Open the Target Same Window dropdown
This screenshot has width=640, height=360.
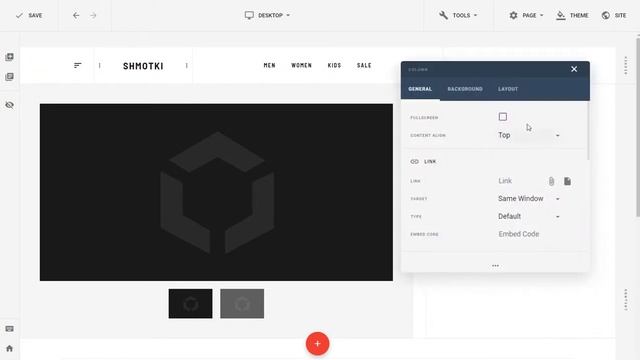tap(529, 199)
